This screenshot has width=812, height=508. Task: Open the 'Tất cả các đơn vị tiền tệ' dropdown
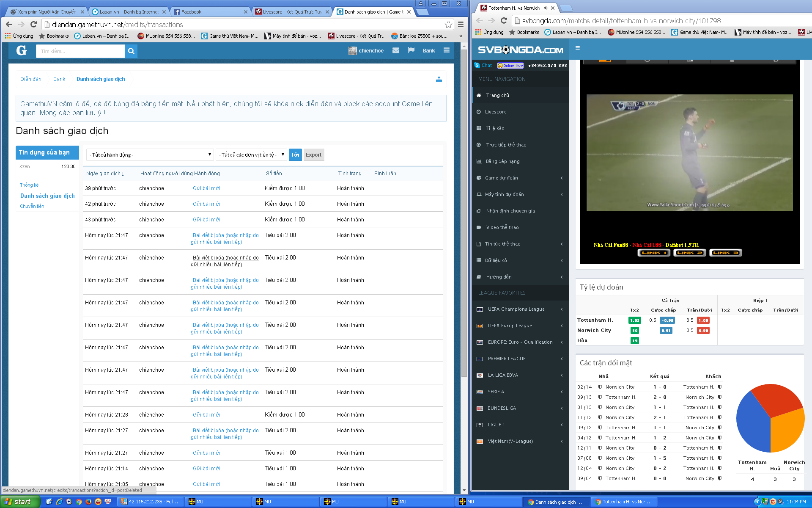point(251,155)
